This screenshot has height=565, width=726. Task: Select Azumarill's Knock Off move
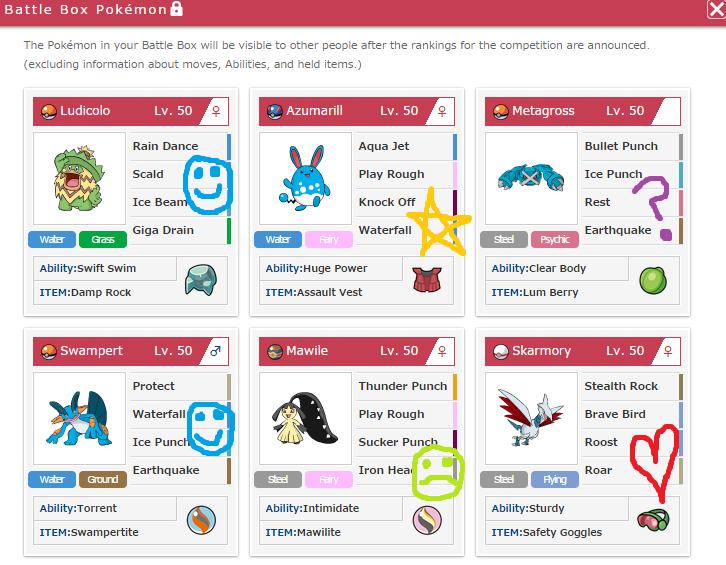pos(406,202)
